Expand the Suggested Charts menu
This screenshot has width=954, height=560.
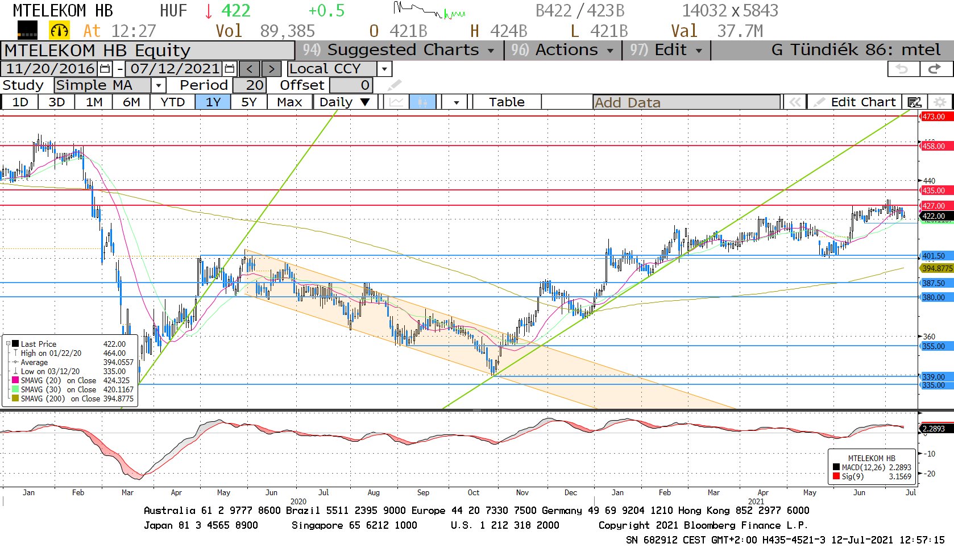399,50
